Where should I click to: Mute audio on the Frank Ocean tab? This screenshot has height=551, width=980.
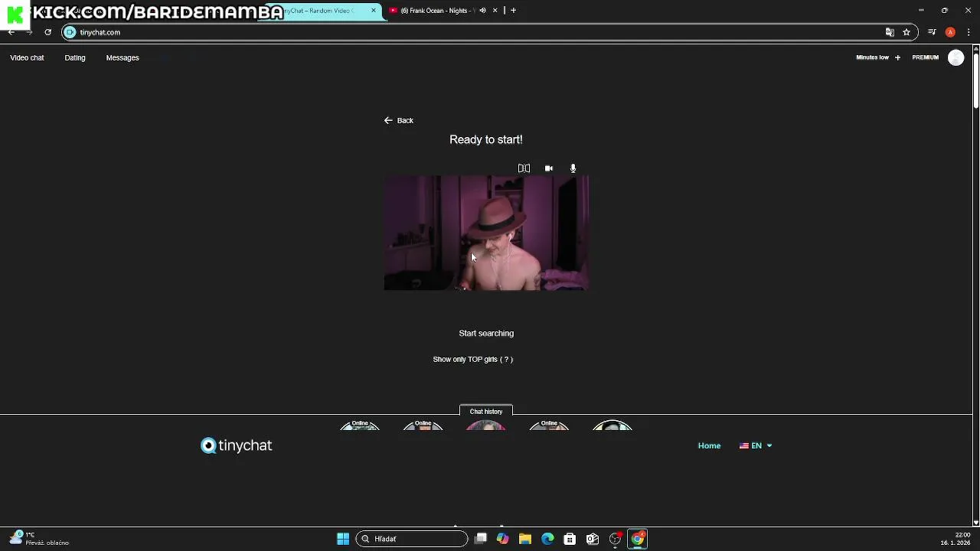coord(482,11)
